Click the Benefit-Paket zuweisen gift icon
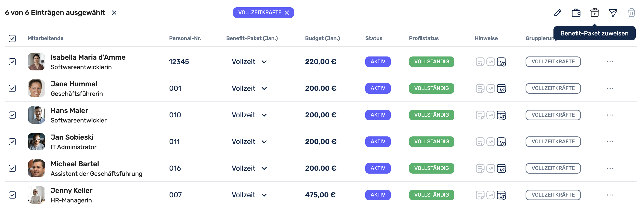The height and width of the screenshot is (222, 644). click(x=595, y=12)
